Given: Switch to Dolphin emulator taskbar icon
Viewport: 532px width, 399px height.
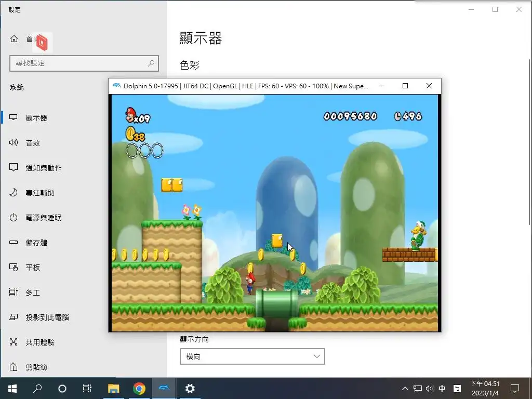Looking at the screenshot, I should tap(164, 389).
